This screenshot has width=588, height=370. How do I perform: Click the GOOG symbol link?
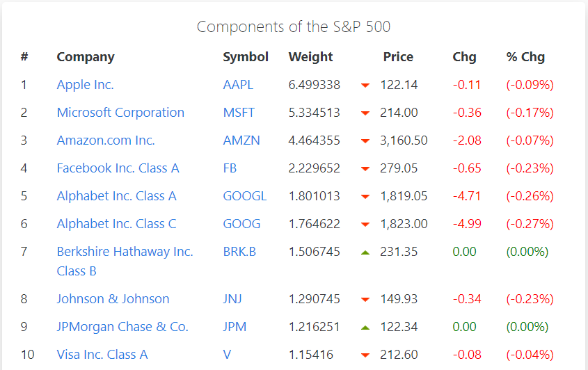(x=241, y=224)
